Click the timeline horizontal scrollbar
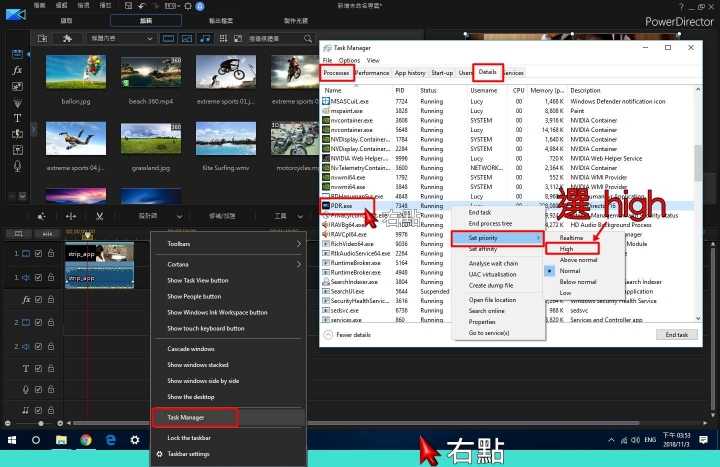Viewport: 720px width, 467px height. pos(356,423)
